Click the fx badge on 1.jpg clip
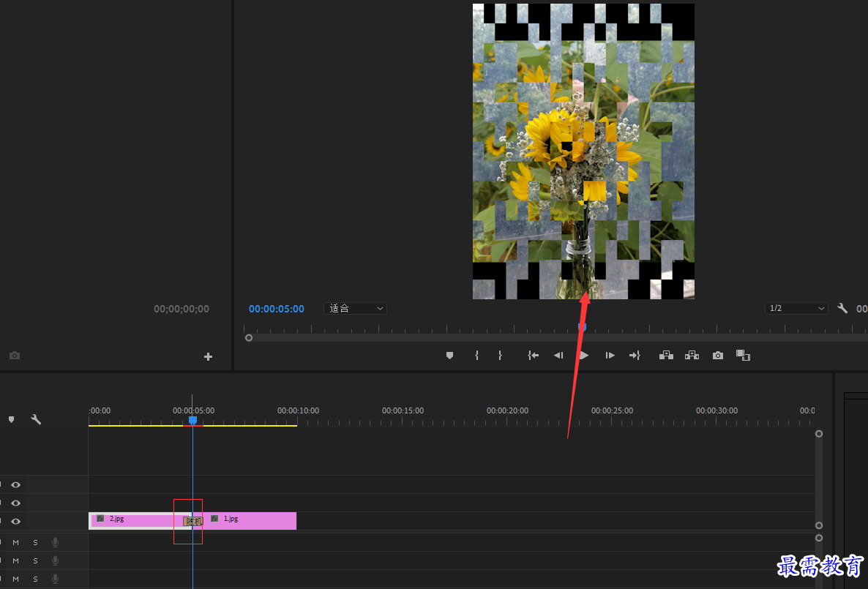This screenshot has height=589, width=868. click(214, 519)
